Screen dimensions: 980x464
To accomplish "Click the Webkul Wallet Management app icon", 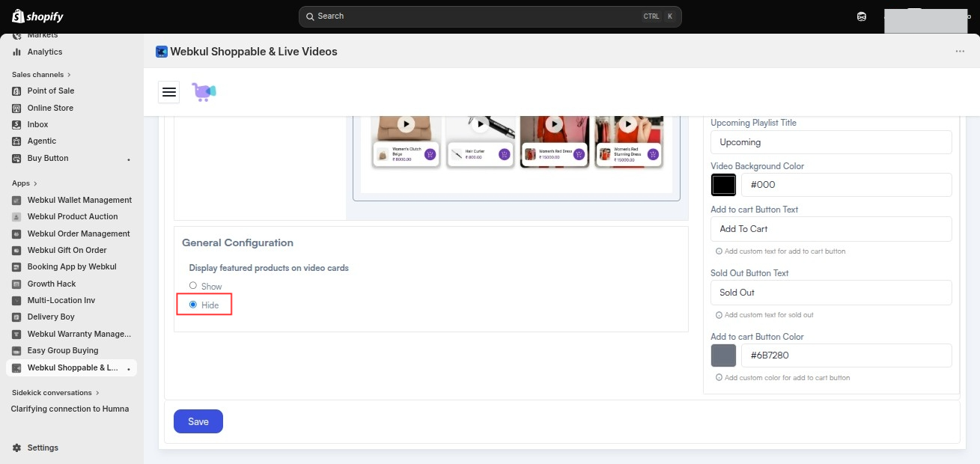I will (x=17, y=200).
